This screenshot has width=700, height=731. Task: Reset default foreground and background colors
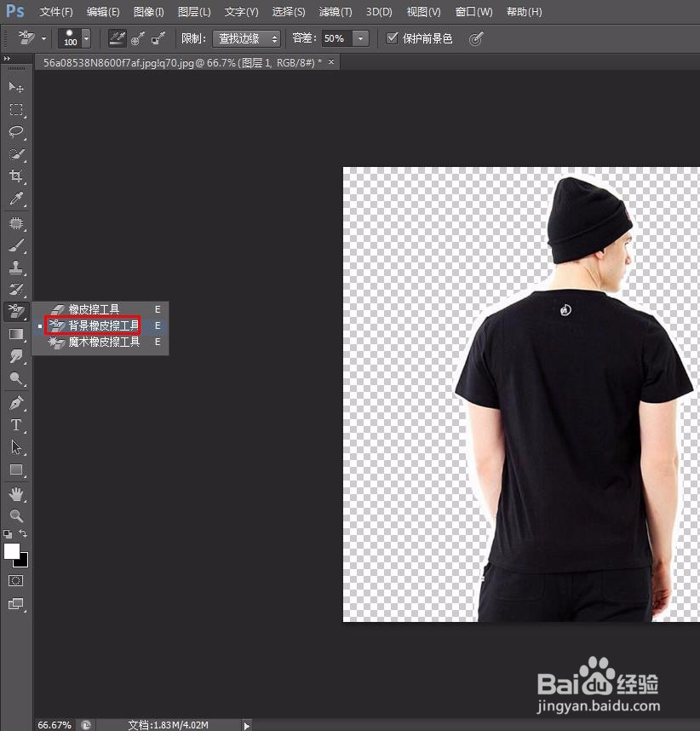coord(8,534)
